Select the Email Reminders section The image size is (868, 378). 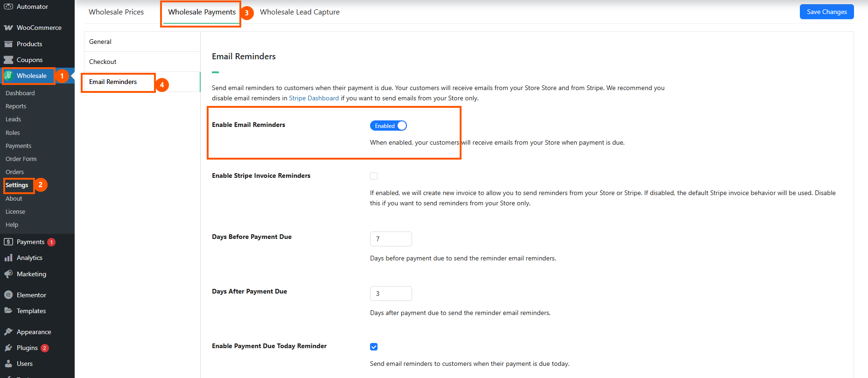click(x=142, y=82)
